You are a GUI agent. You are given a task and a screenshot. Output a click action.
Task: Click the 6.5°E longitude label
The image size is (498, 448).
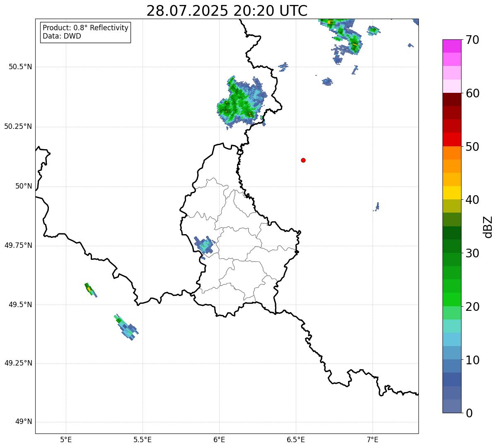click(x=296, y=439)
